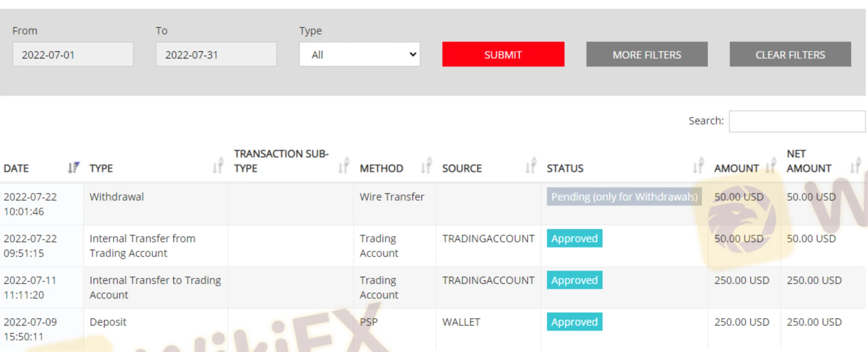Click the NET AMOUNT column header
The image size is (868, 352).
[x=809, y=161]
